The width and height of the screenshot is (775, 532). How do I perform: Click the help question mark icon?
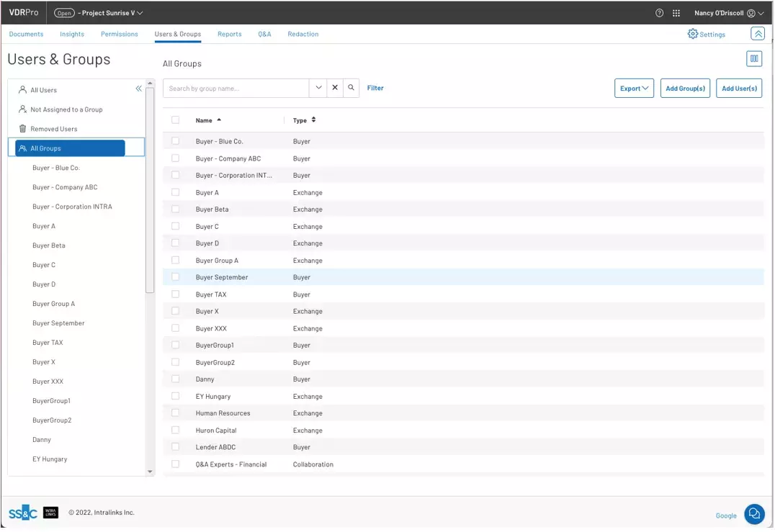pos(659,13)
